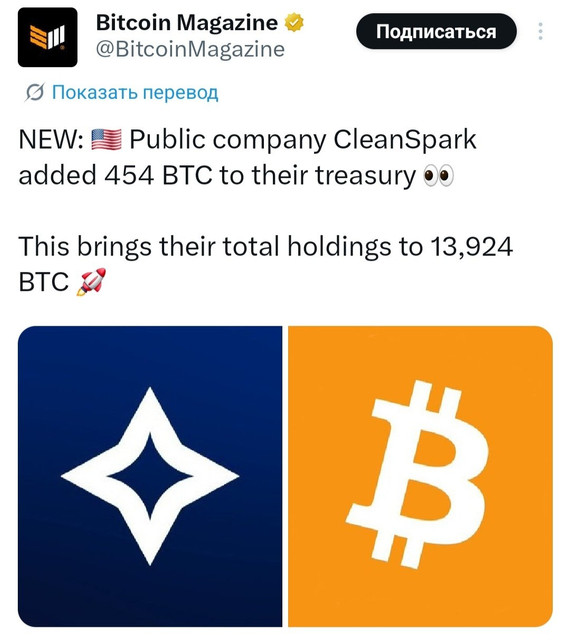Click the white four-point star in CleanSpark image
Image resolution: width=570 pixels, height=640 pixels.
150,476
